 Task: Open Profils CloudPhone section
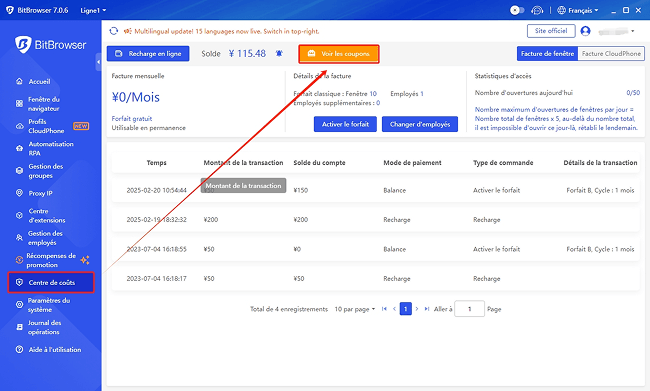click(46, 126)
